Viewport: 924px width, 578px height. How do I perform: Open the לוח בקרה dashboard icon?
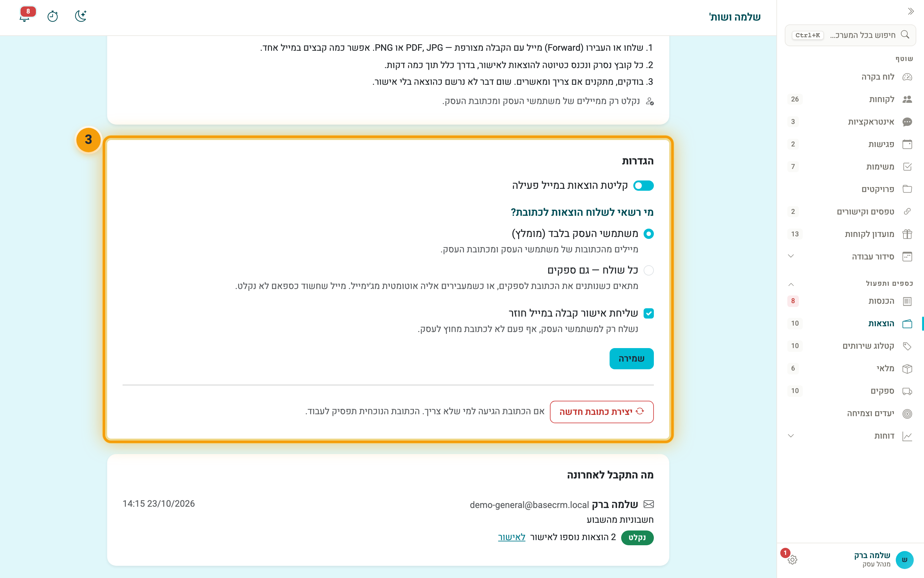[x=907, y=77]
